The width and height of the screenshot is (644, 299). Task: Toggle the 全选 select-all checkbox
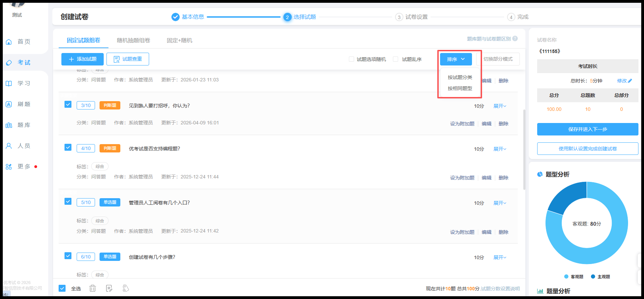coord(62,288)
